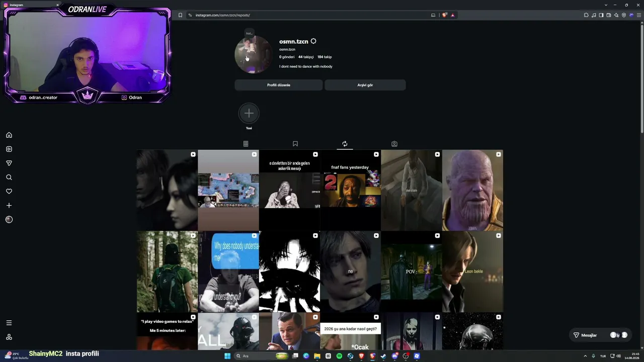644x362 pixels.
Task: Open the Thanos repost thumbnail
Action: tap(472, 190)
